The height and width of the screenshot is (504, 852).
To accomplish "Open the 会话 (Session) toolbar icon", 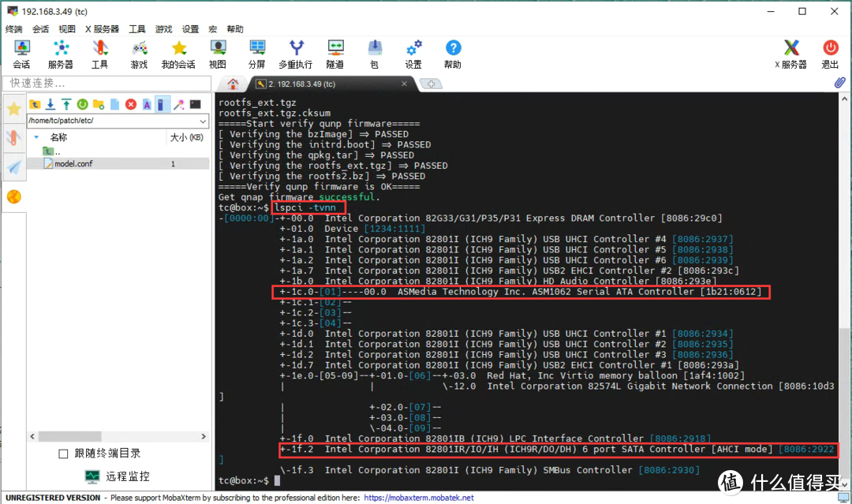I will (x=21, y=54).
